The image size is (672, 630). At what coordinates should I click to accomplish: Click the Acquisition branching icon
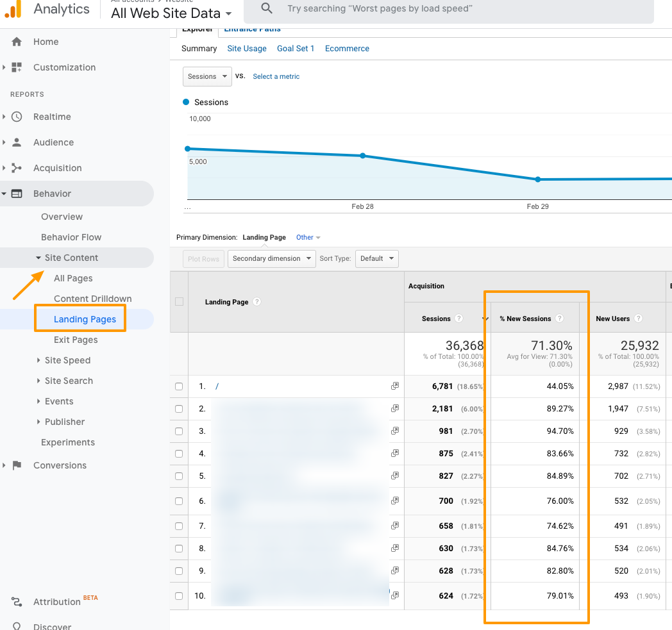pos(17,168)
